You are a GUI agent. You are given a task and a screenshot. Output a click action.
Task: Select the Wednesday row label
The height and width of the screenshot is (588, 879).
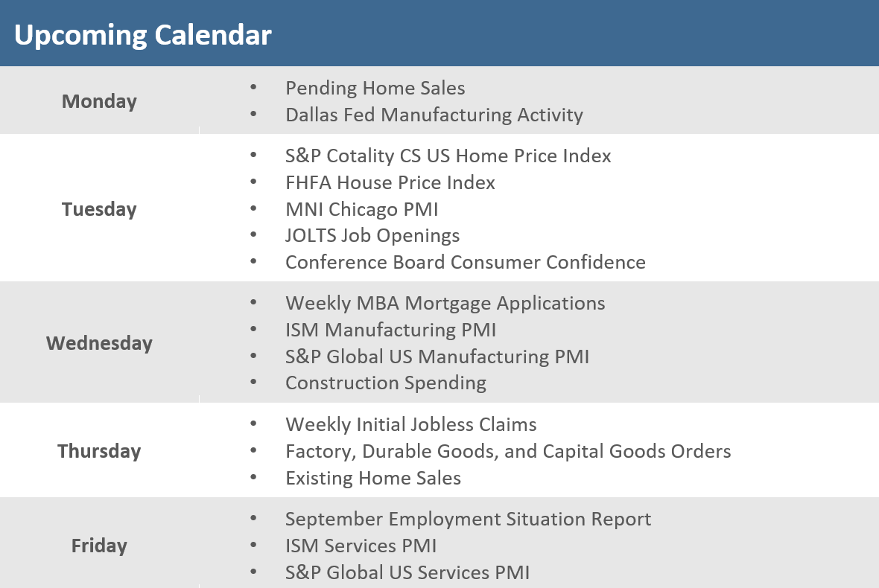pyautogui.click(x=99, y=343)
